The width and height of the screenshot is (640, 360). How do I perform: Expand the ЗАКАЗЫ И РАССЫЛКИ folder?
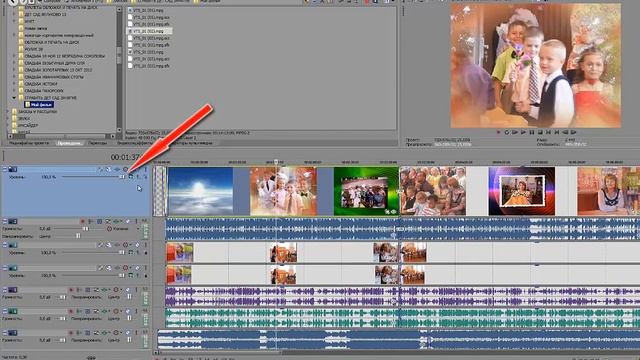pyautogui.click(x=8, y=111)
